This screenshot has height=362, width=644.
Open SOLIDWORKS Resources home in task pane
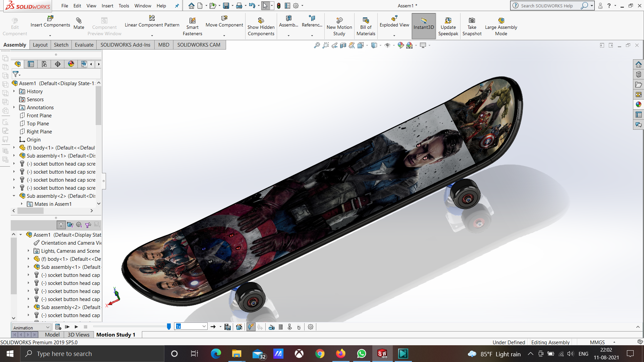click(x=638, y=64)
